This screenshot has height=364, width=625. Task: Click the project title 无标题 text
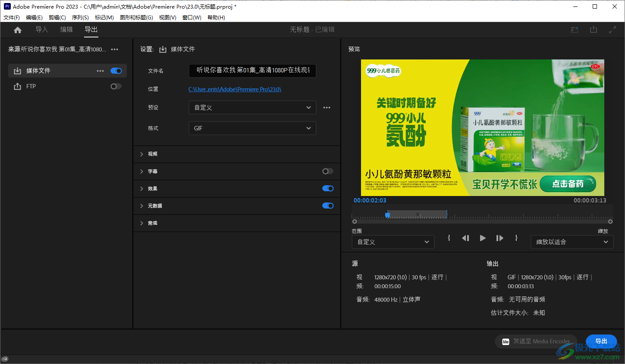(300, 29)
